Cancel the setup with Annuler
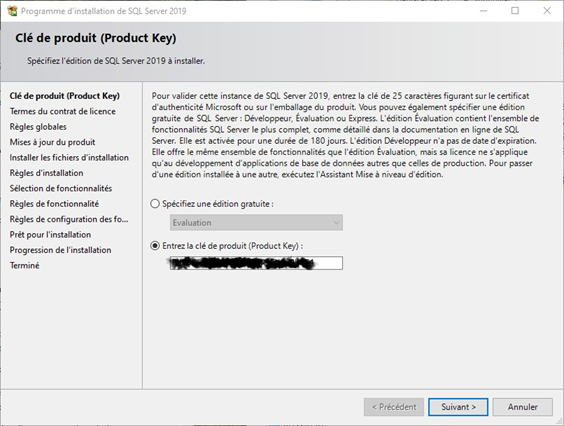 [x=523, y=407]
